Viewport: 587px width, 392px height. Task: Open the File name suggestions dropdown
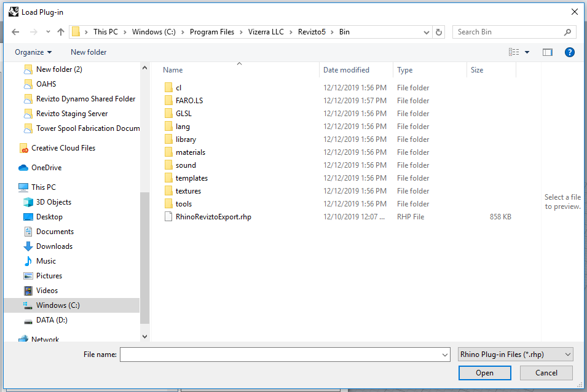coord(445,355)
